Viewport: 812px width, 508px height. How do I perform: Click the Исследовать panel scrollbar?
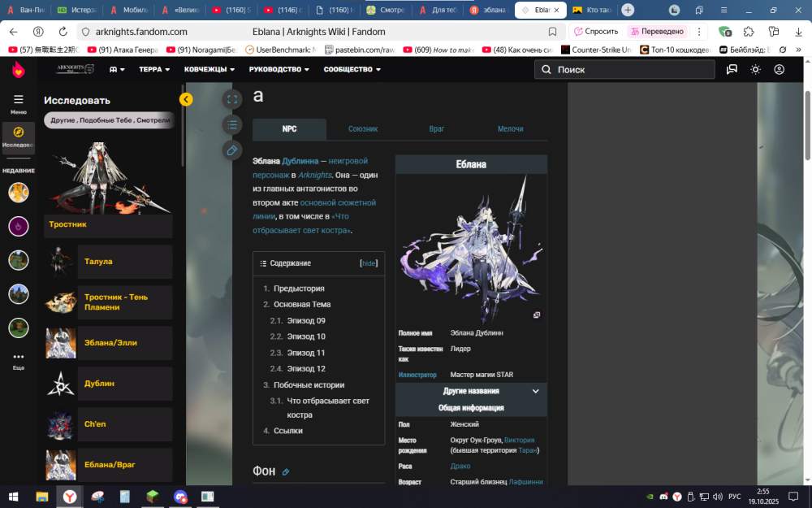click(x=182, y=125)
